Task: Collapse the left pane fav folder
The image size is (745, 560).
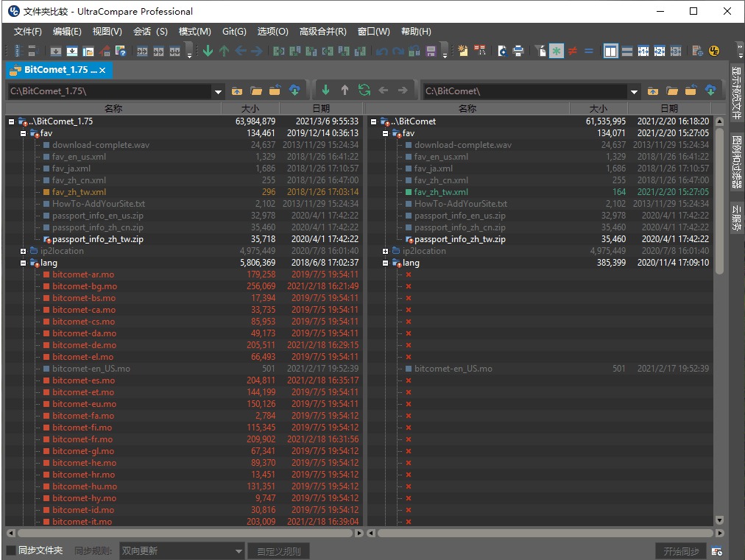Action: pos(23,133)
